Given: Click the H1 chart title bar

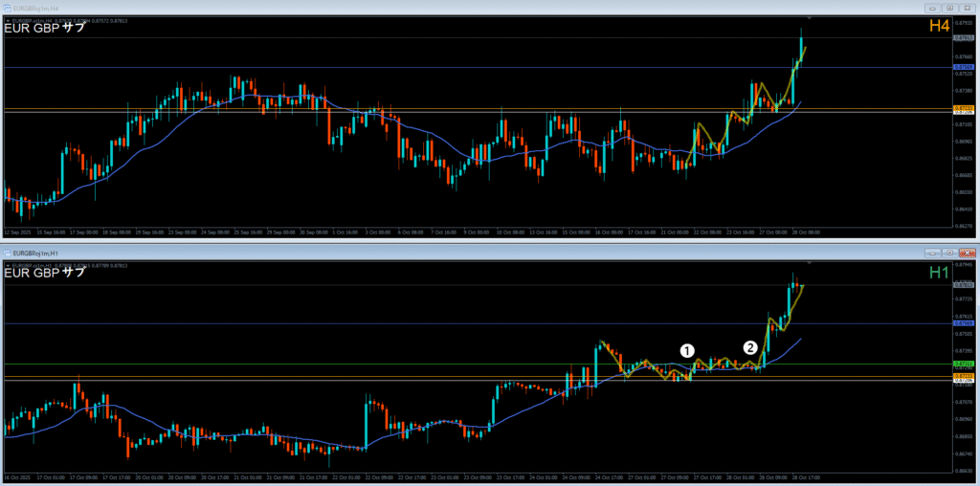Looking at the screenshot, I should tap(479, 253).
